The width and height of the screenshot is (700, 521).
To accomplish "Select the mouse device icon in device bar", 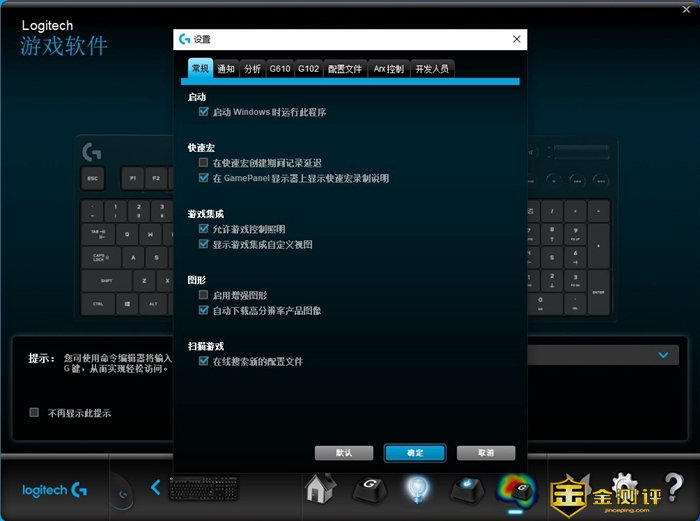I will [120, 489].
